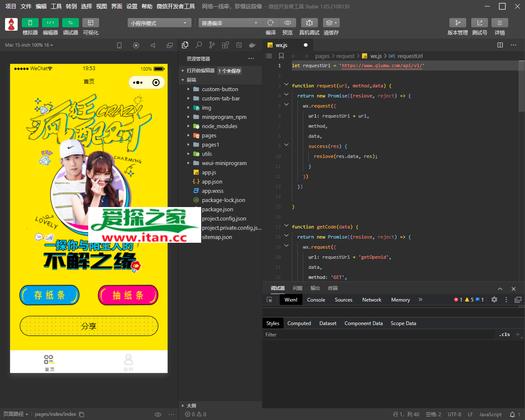525x420 pixels.
Task: Tap the 分享 share button in simulator
Action: [89, 326]
